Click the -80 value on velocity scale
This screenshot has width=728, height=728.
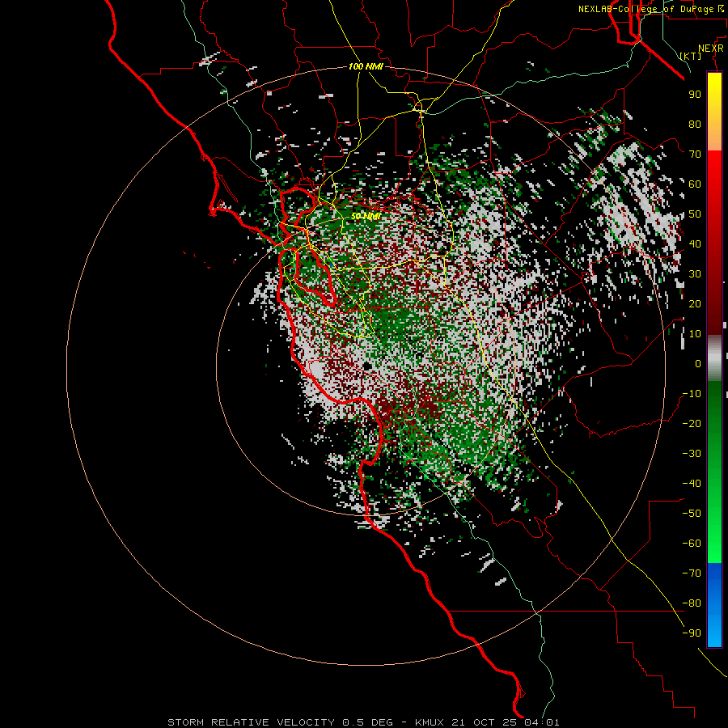click(692, 603)
